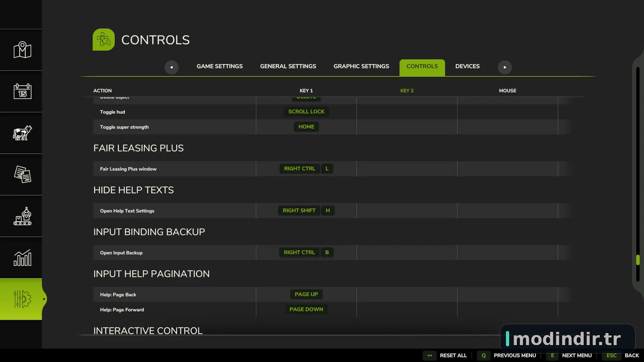This screenshot has width=644, height=362.
Task: Click the 'Help: Page Forward' label
Action: point(122,310)
